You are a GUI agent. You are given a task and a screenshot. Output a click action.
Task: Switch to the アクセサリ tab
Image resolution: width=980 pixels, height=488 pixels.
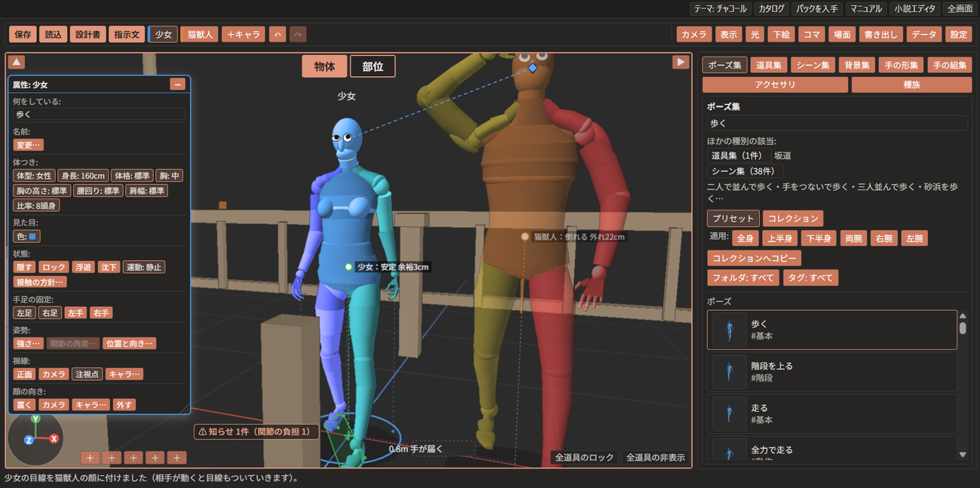[775, 84]
